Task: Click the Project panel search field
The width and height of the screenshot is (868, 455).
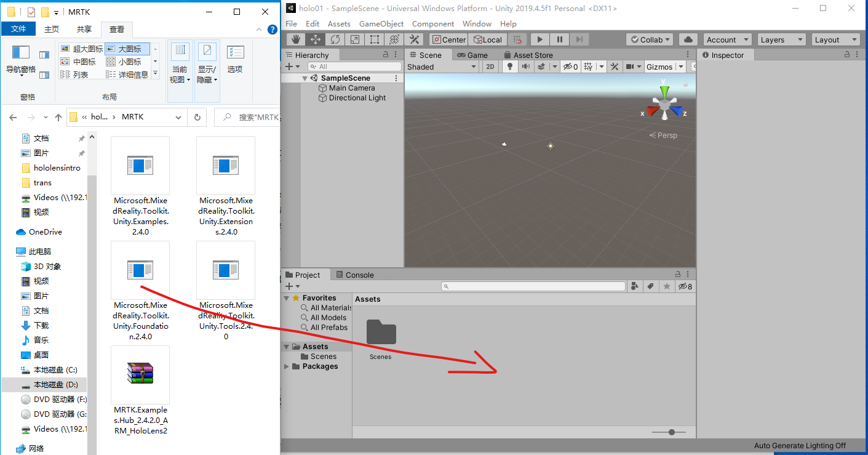Action: click(x=533, y=286)
